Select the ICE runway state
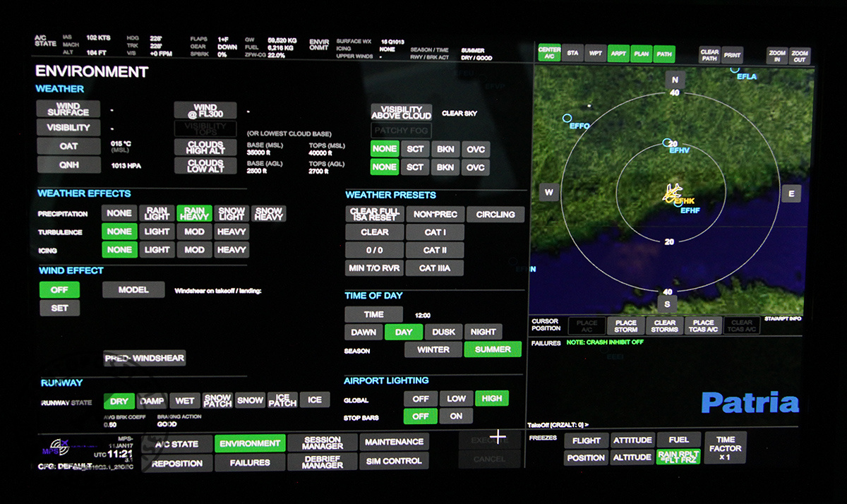847x504 pixels. click(x=315, y=400)
